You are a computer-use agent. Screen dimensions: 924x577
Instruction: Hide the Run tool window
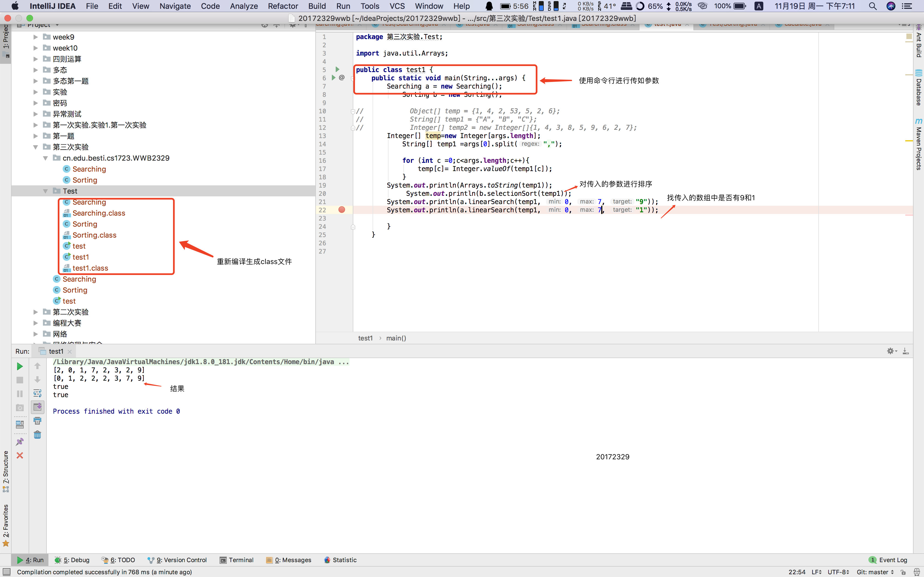(905, 351)
